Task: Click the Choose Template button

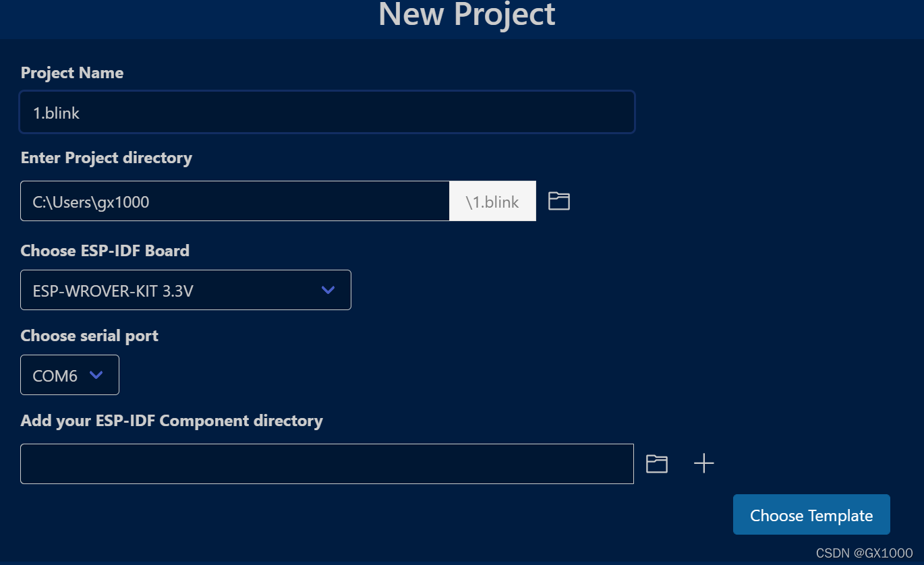Action: click(x=811, y=515)
